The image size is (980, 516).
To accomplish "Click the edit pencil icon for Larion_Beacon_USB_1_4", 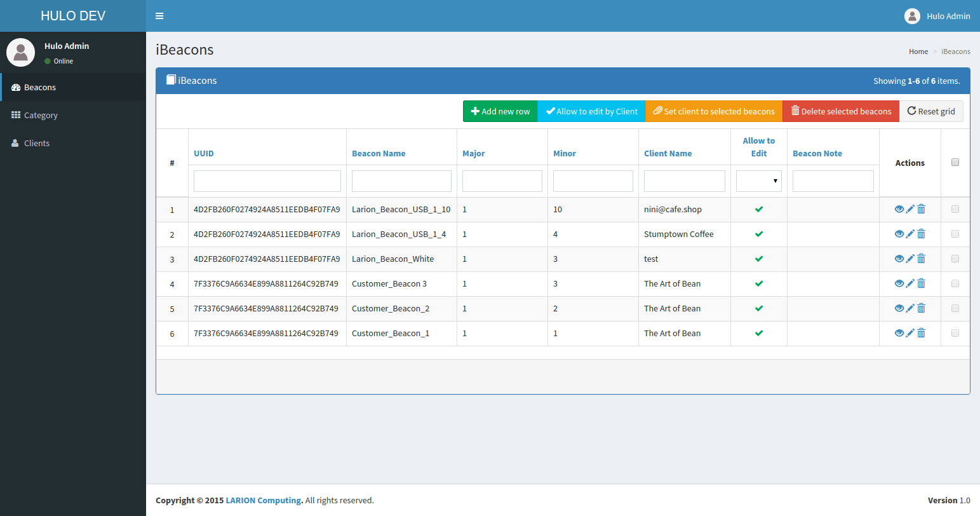I will pyautogui.click(x=910, y=234).
